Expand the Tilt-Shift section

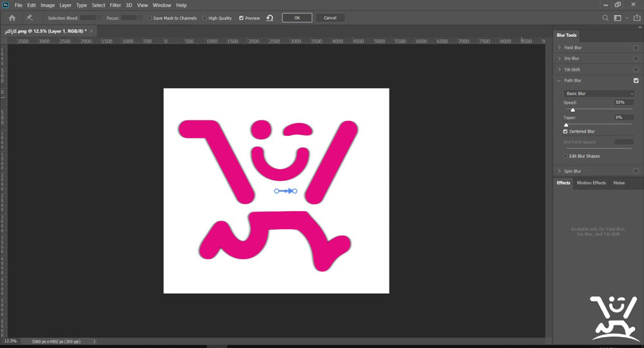tap(559, 69)
